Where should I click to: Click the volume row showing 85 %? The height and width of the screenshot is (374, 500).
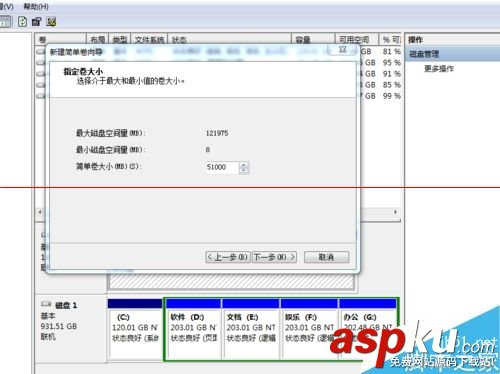tap(381, 85)
